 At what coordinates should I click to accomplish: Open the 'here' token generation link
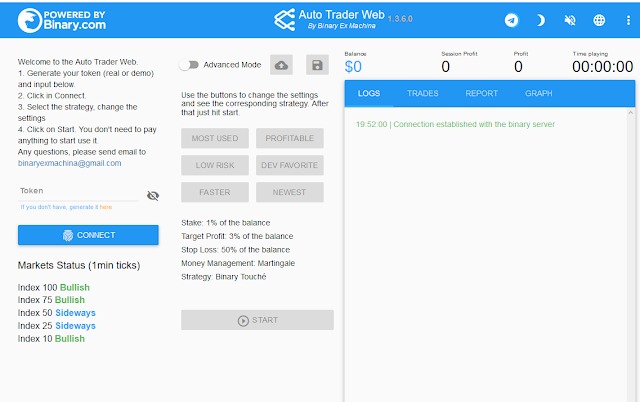point(106,207)
